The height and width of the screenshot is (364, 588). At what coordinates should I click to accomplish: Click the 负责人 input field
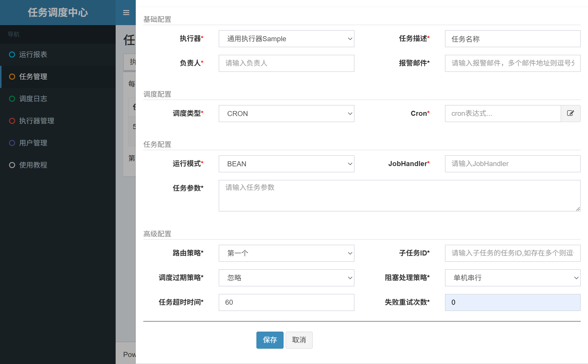pyautogui.click(x=286, y=63)
